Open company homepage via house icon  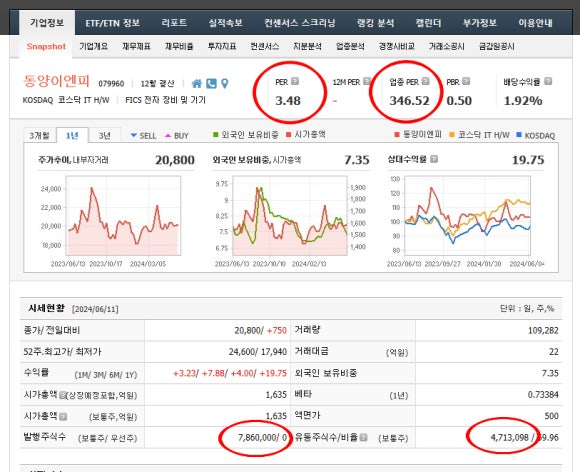click(197, 84)
